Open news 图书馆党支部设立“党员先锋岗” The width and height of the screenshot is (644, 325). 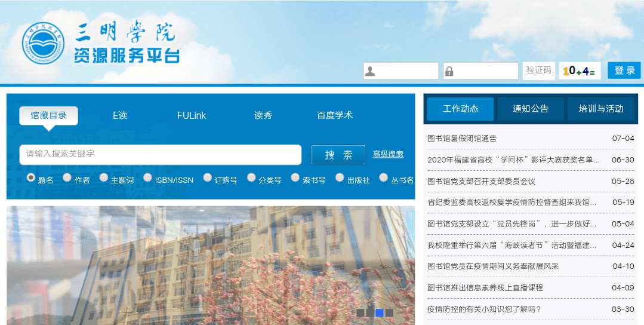[x=511, y=223]
